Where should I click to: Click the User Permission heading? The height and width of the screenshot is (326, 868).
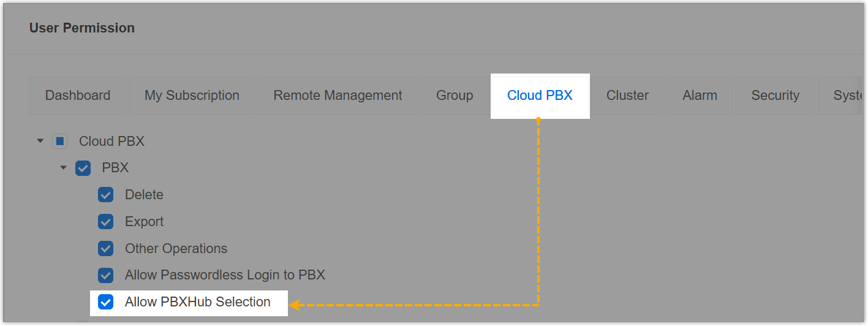(82, 28)
